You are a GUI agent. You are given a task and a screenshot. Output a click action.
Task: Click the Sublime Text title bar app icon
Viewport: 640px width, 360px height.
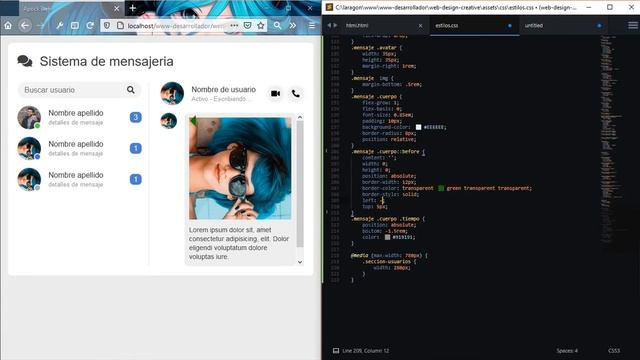329,7
